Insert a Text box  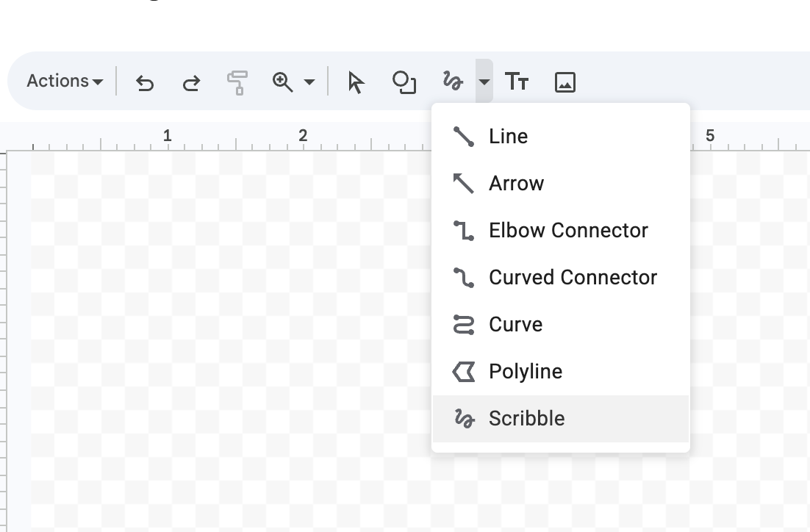point(517,82)
